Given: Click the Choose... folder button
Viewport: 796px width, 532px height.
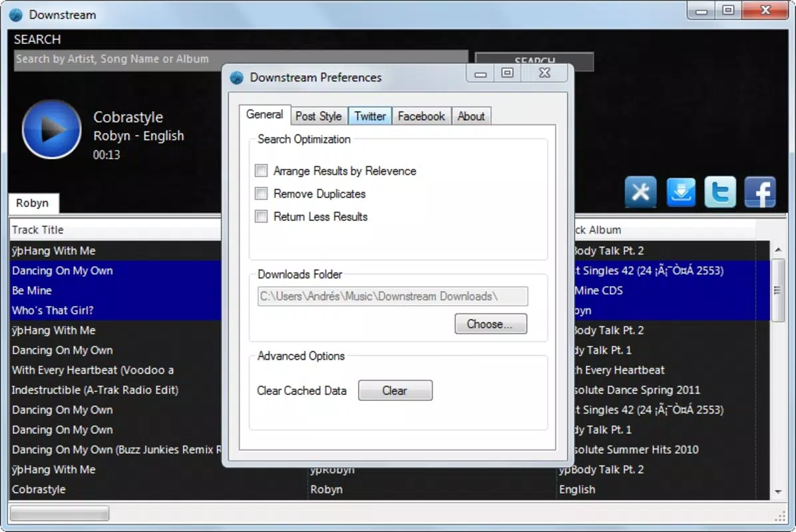Looking at the screenshot, I should click(491, 324).
